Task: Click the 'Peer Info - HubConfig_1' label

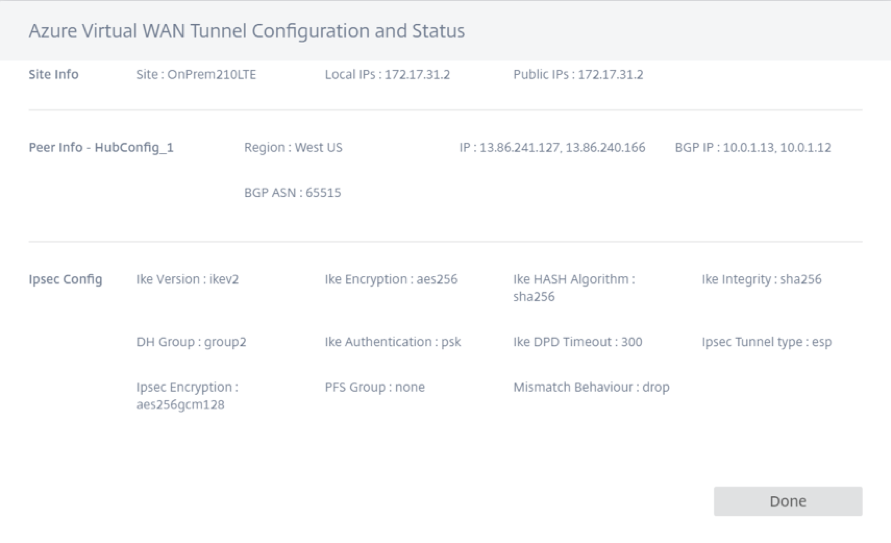Action: point(101,148)
